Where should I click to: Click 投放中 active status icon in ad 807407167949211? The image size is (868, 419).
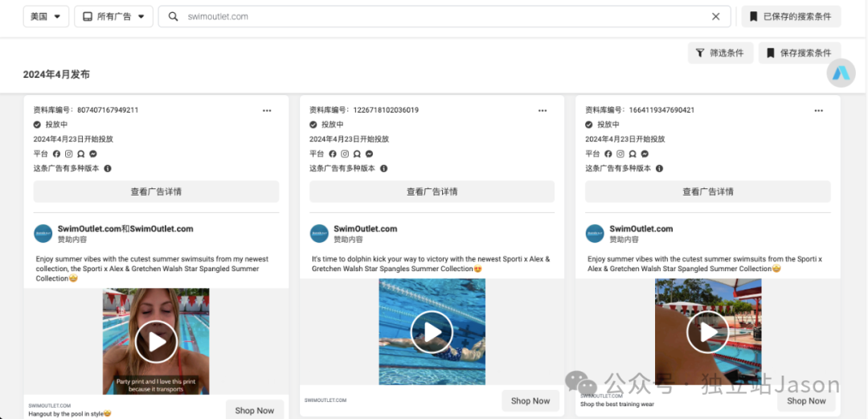click(x=37, y=125)
